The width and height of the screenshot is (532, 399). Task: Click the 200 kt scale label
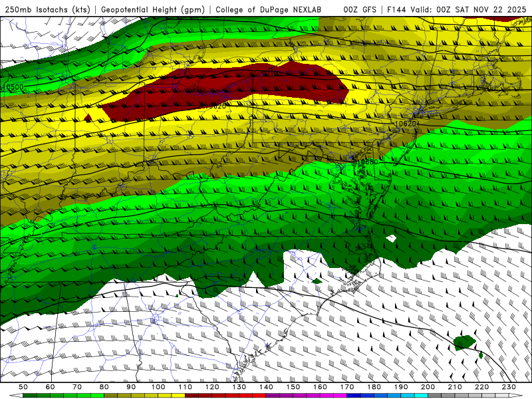pos(428,387)
